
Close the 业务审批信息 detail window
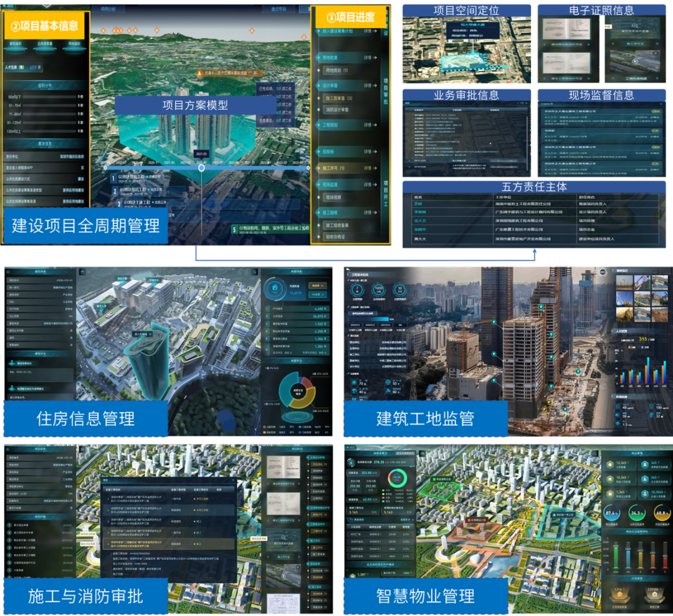pos(527,103)
